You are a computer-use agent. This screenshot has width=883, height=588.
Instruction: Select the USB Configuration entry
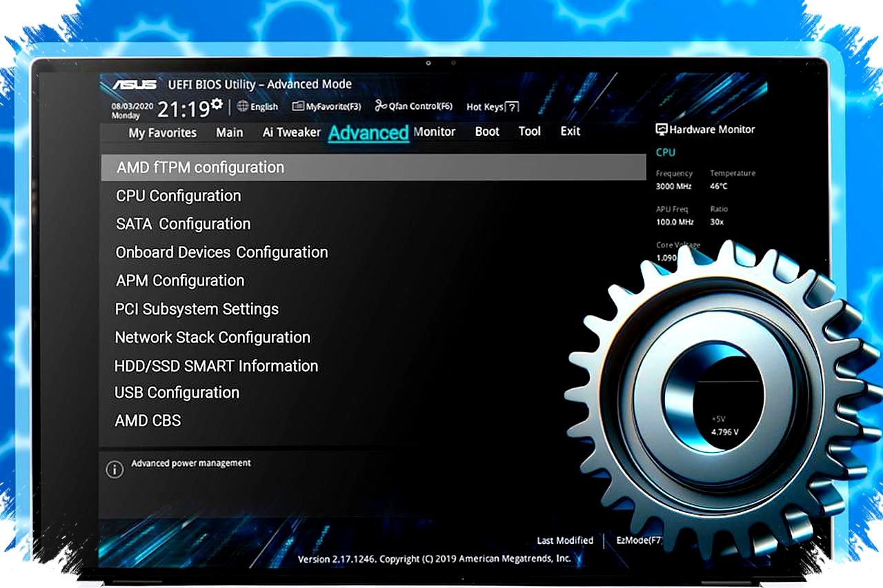(x=177, y=393)
